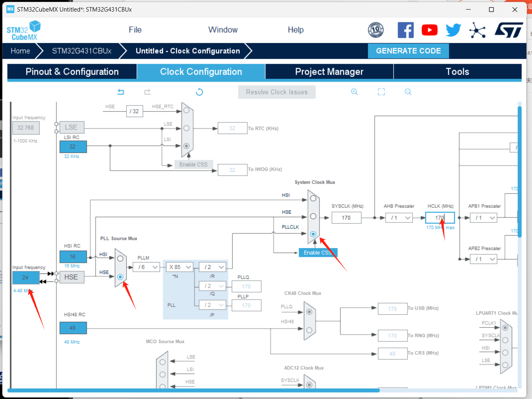This screenshot has height=399, width=532.
Task: Select HSI48 in CK48 Clock Mux
Action: pos(309,330)
